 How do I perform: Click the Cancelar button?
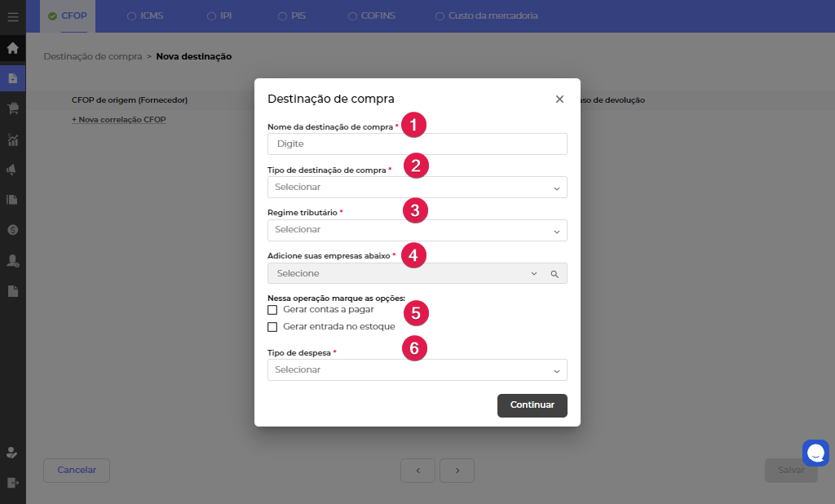coord(77,471)
